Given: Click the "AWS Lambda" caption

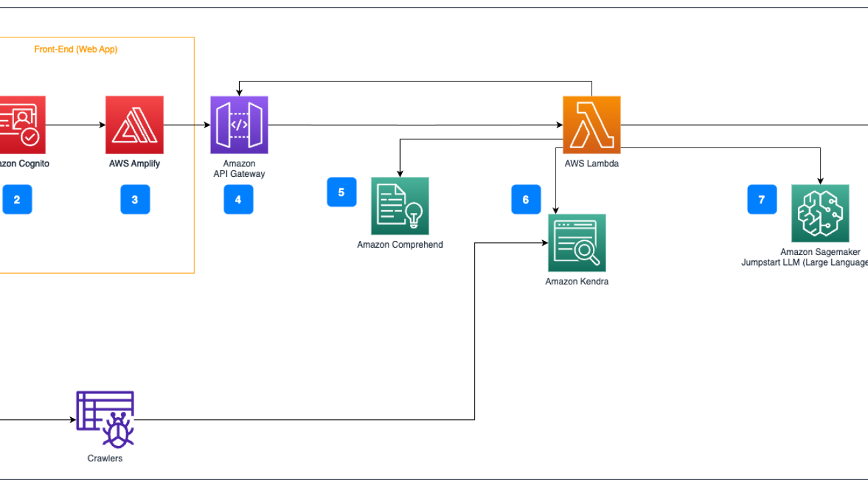Looking at the screenshot, I should pos(592,164).
